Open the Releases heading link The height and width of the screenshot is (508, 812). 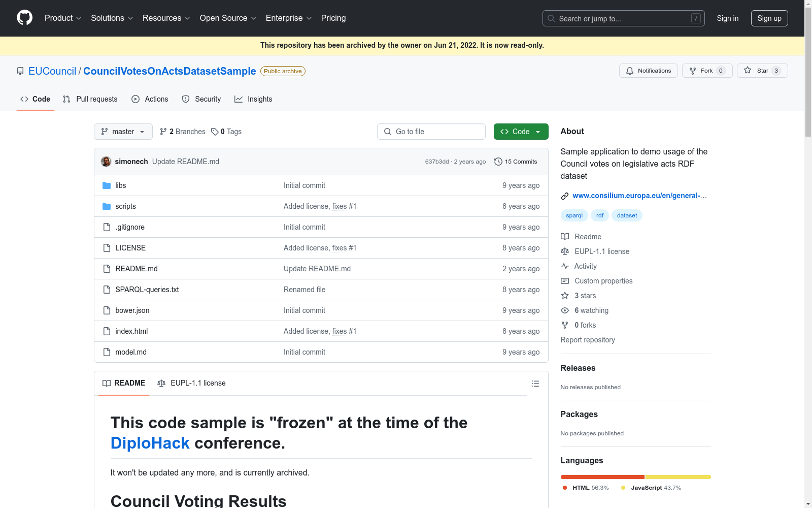578,368
